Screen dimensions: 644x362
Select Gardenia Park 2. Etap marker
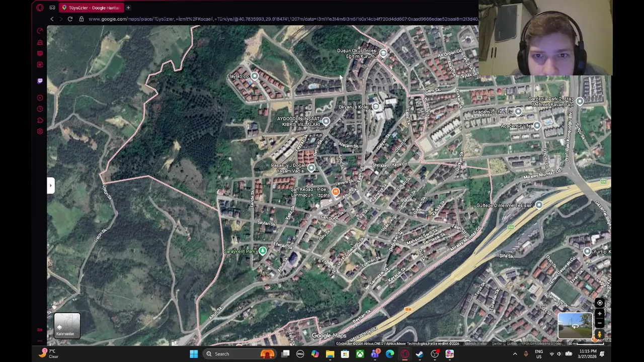pos(580,102)
